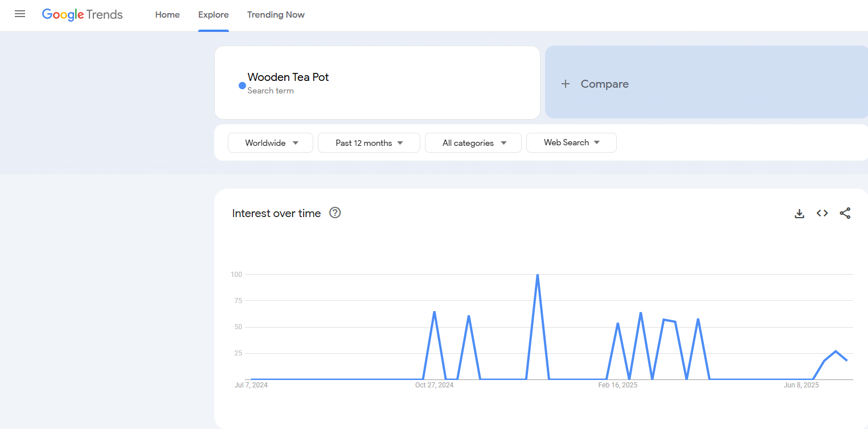Open the Web Search type dropdown

571,142
